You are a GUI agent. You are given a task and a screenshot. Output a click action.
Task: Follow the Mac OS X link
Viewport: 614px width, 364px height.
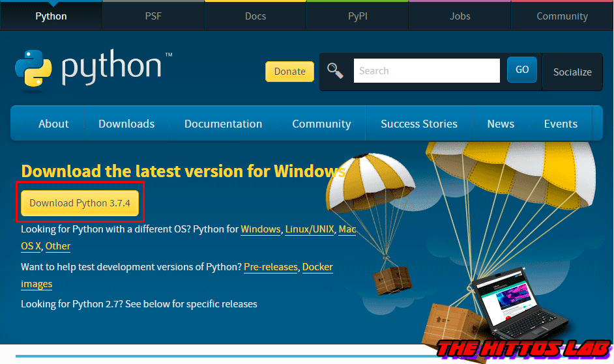347,229
